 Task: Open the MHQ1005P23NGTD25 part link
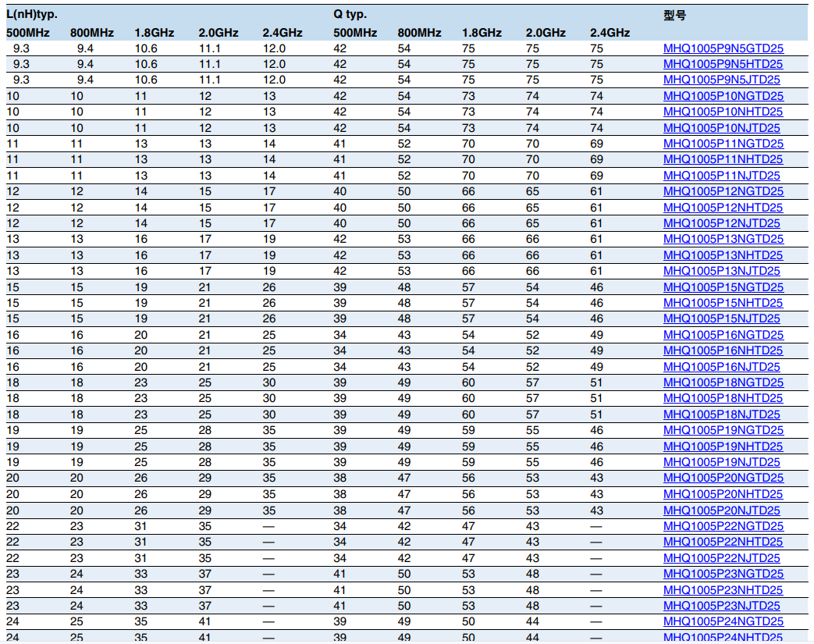click(723, 574)
